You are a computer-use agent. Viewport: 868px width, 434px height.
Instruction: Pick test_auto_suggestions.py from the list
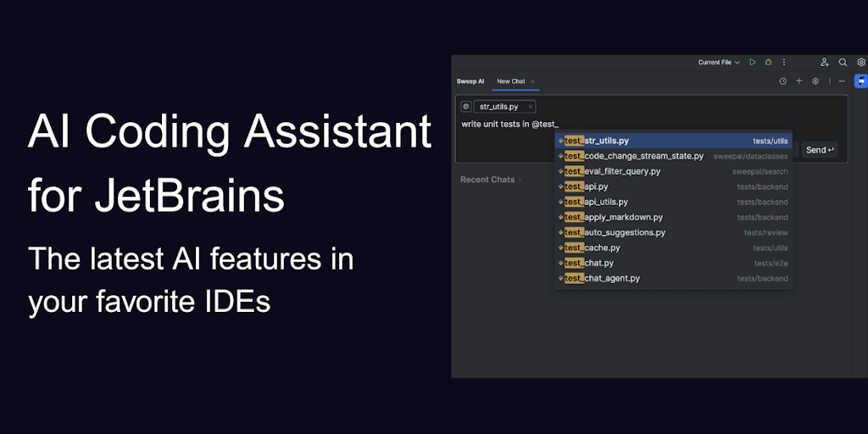coord(673,232)
